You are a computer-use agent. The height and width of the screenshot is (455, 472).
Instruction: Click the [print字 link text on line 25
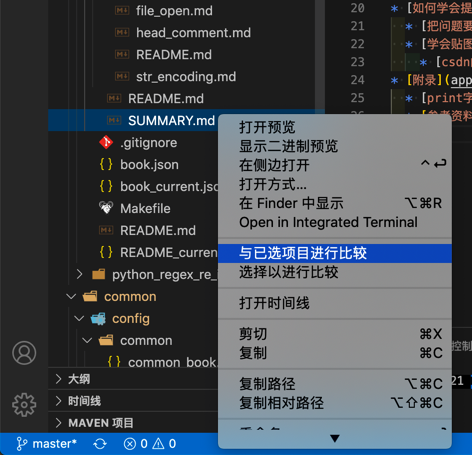446,98
